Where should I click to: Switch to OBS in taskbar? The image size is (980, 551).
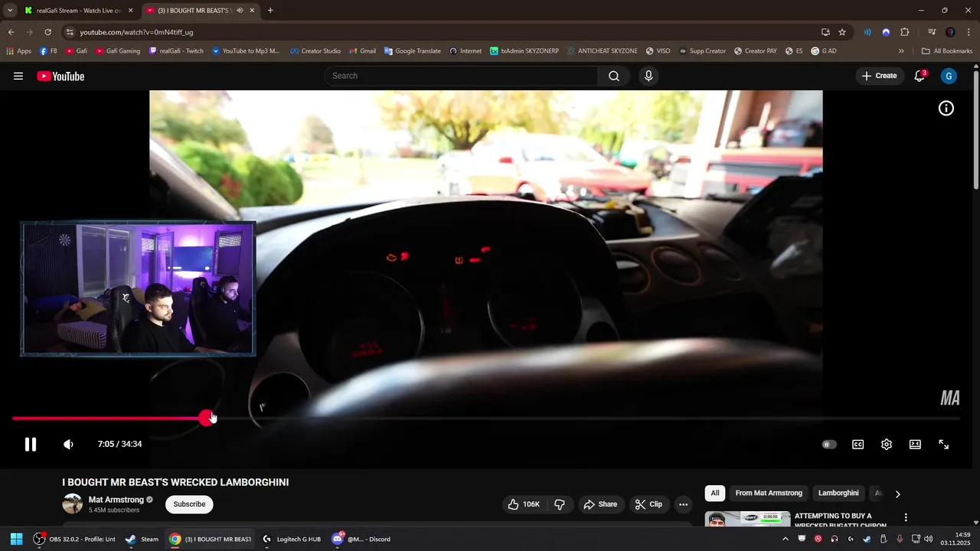click(74, 539)
